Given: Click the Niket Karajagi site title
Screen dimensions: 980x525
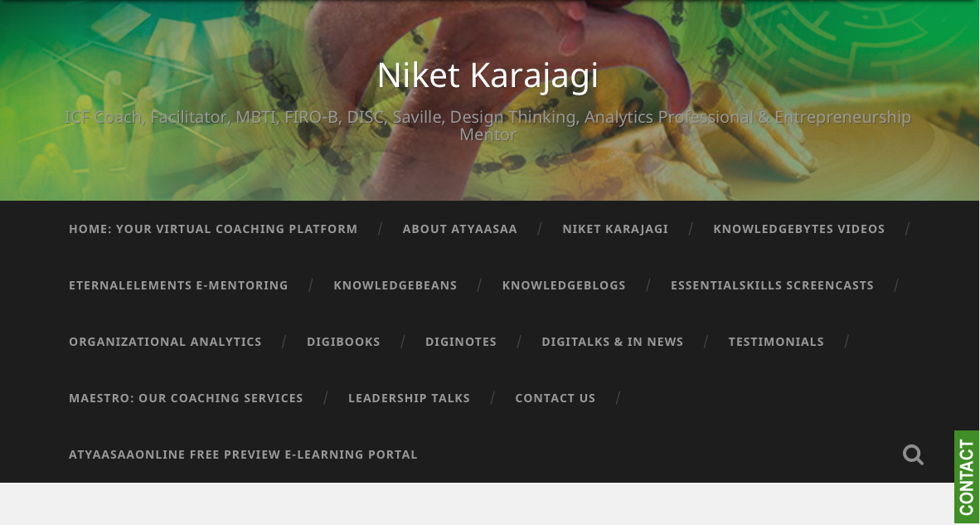Looking at the screenshot, I should coord(488,75).
